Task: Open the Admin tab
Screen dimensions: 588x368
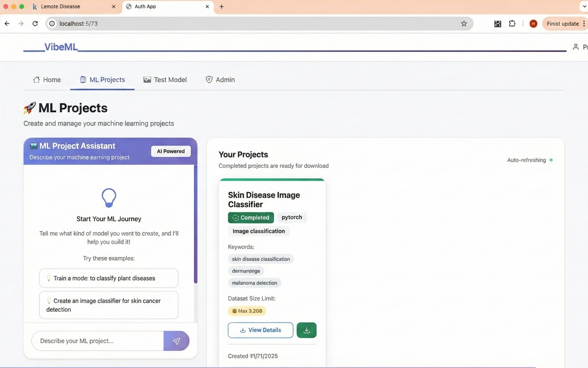Action: click(220, 80)
